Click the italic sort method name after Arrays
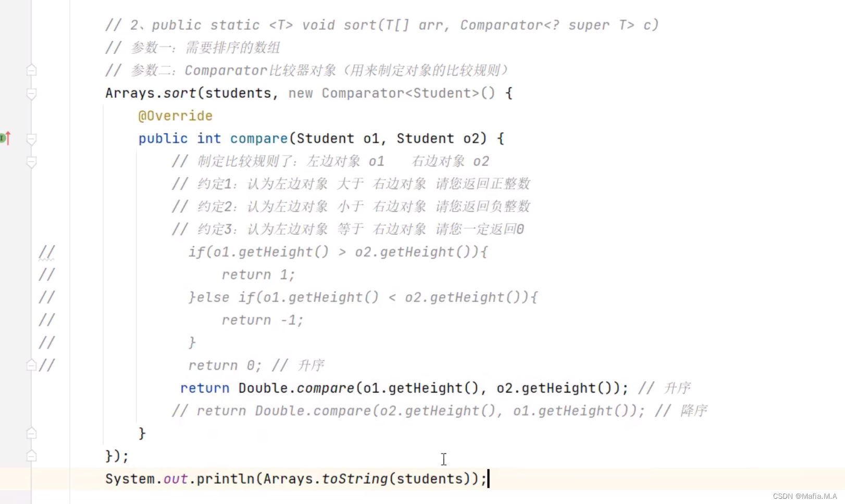 click(x=180, y=93)
